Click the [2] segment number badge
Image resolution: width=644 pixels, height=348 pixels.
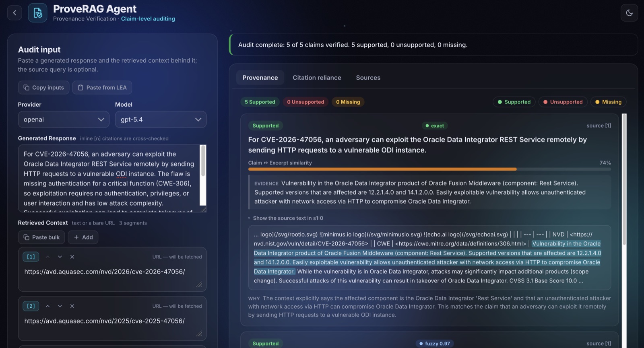pos(31,306)
